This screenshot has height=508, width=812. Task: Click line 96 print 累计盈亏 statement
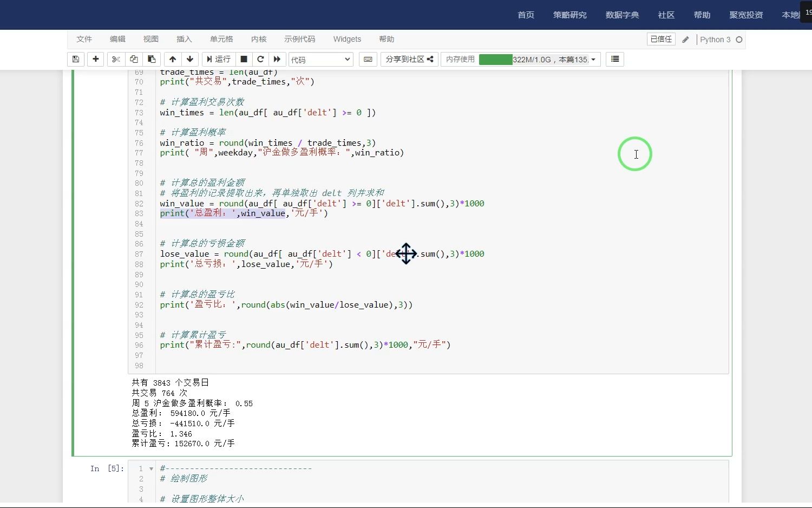coord(305,345)
